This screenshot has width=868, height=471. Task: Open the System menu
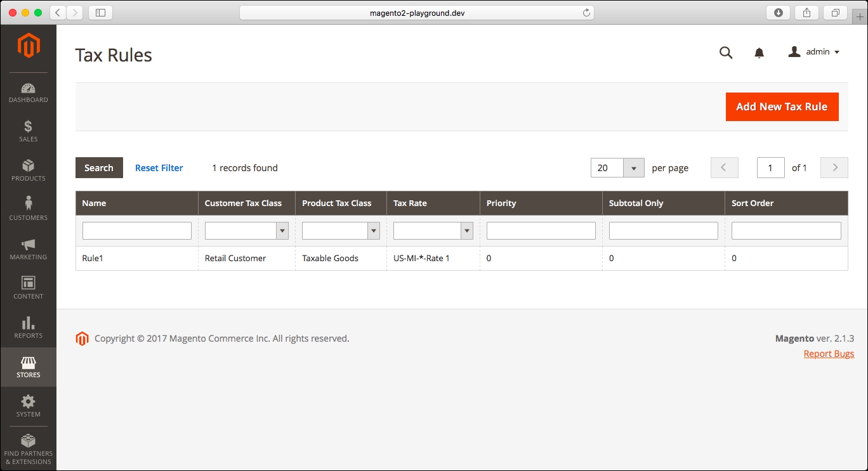click(28, 406)
